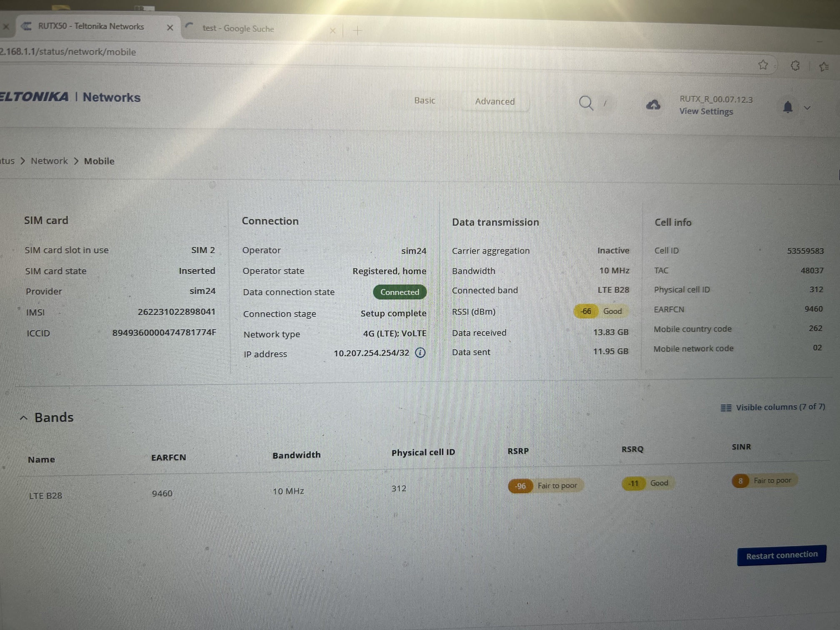840x630 pixels.
Task: Click the SINR 8 Fair to poor badge
Action: click(764, 481)
